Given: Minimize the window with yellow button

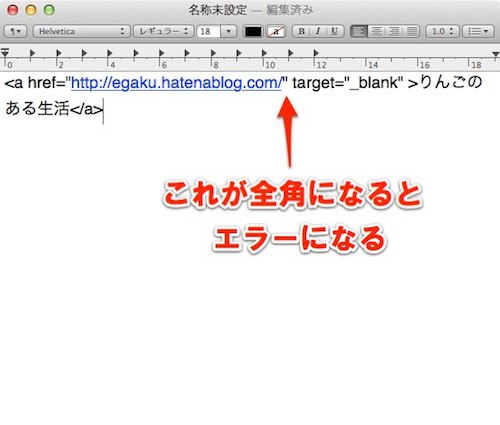Looking at the screenshot, I should (x=31, y=10).
